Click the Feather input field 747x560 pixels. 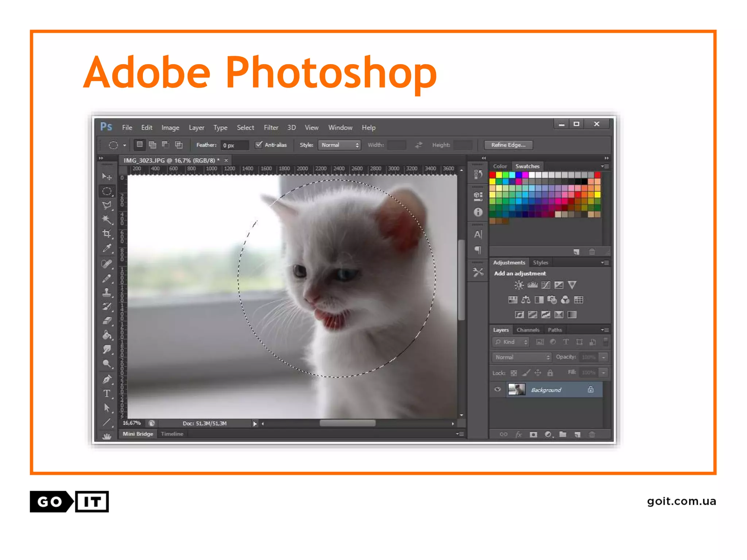pos(235,145)
